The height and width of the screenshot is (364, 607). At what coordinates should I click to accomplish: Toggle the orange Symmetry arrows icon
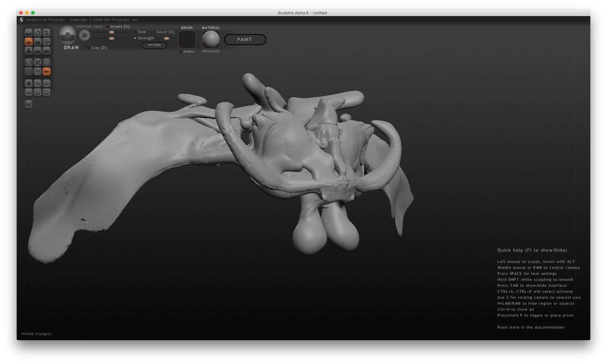[x=47, y=71]
